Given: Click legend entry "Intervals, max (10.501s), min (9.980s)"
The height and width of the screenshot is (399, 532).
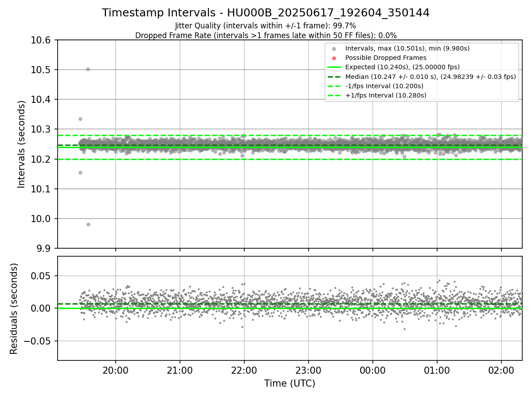Looking at the screenshot, I should [407, 48].
